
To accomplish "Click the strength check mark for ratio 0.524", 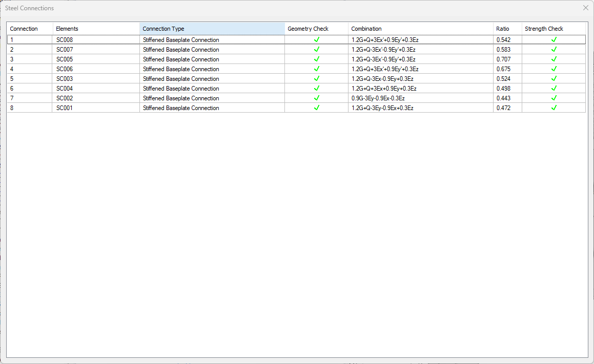I will [554, 78].
